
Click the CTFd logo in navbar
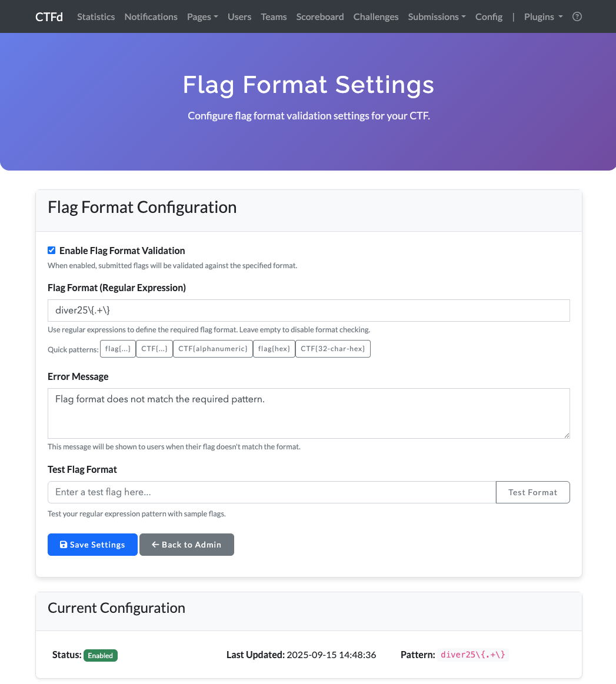click(49, 16)
